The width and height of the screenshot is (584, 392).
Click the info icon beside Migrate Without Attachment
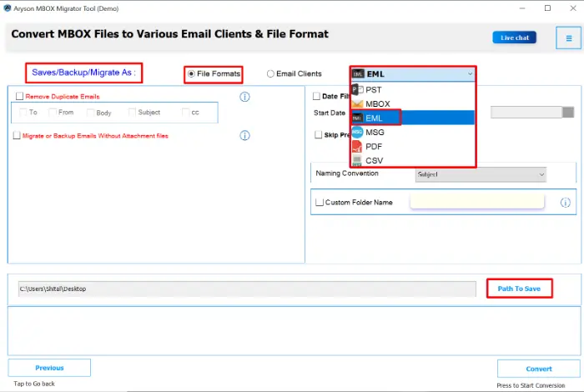[244, 135]
